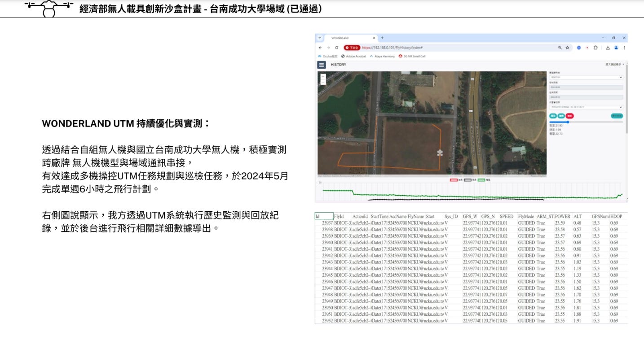Click the first teal playback button
Screen dimensions: 644x340
point(553,116)
